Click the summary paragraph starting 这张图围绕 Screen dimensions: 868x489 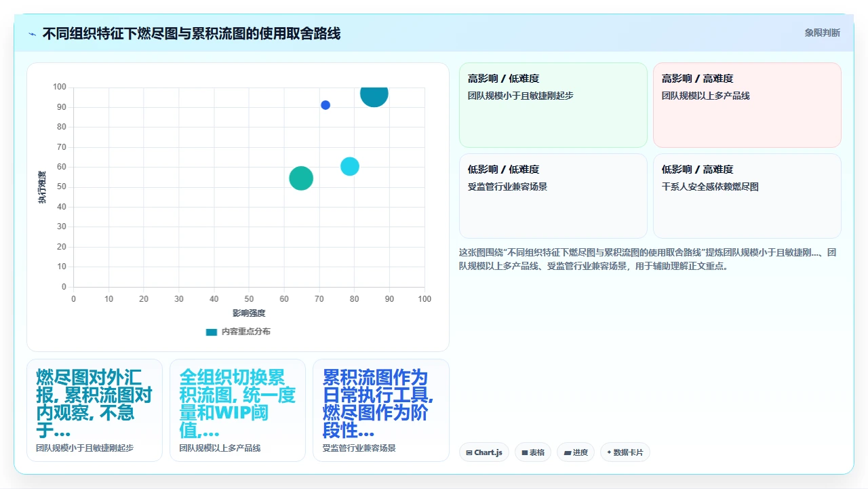[648, 259]
